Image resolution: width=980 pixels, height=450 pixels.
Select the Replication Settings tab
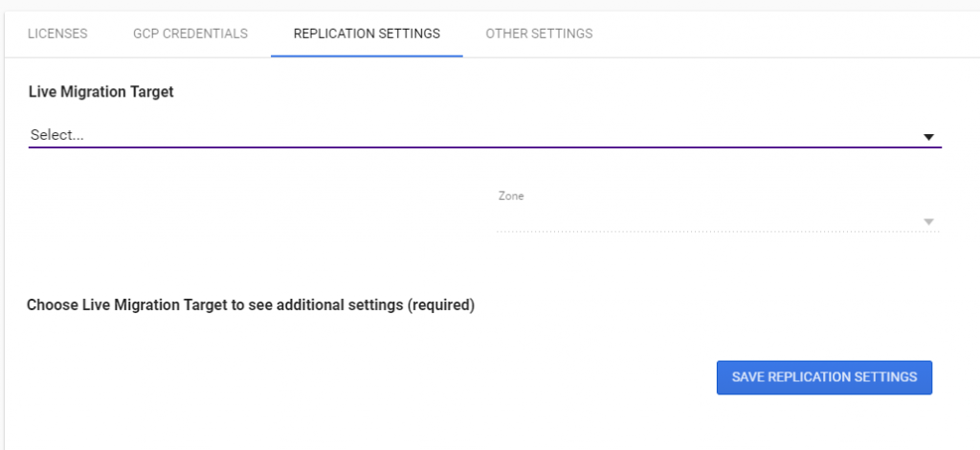367,34
